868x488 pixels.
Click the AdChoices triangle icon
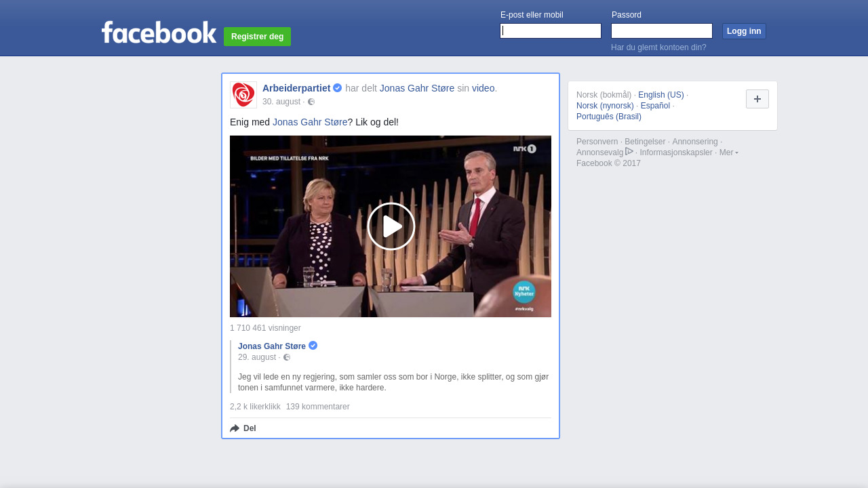tap(629, 151)
